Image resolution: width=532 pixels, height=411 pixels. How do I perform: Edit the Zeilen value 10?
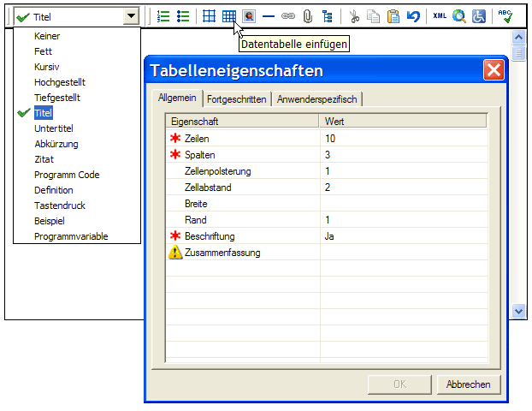click(404, 139)
